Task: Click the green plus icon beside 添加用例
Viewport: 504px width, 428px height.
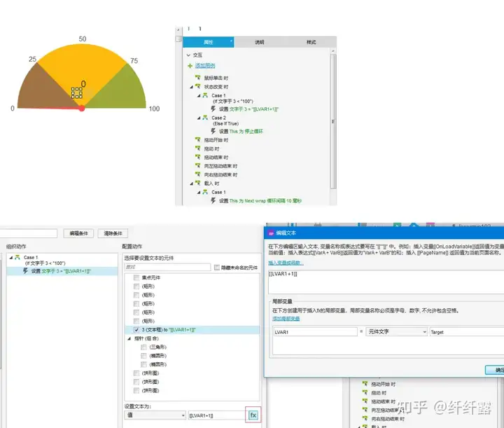Action: [x=190, y=66]
